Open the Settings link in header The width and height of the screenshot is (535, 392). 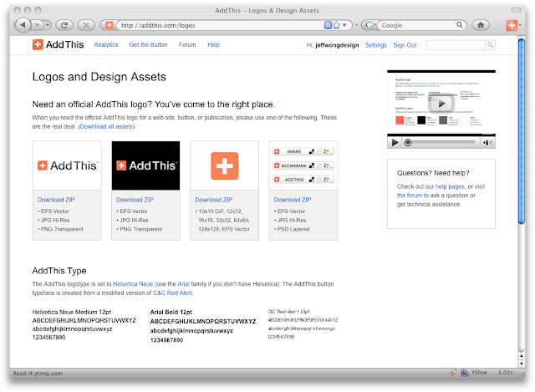tap(376, 45)
